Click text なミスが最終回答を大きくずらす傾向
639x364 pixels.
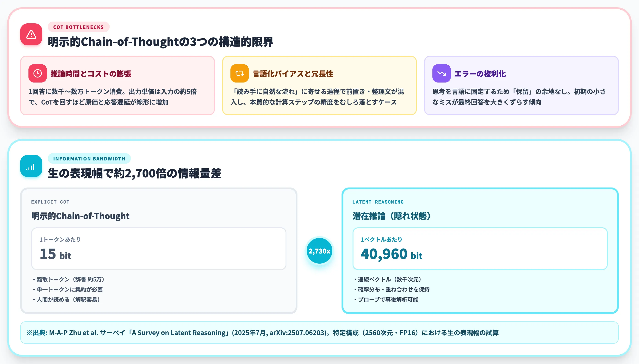tap(487, 102)
